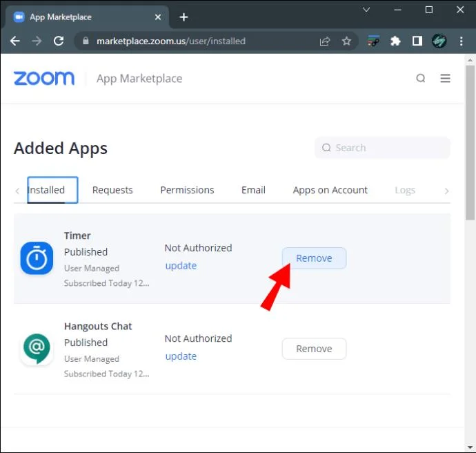Click the left chevron of the tab strip
This screenshot has height=453, width=476.
(x=17, y=191)
